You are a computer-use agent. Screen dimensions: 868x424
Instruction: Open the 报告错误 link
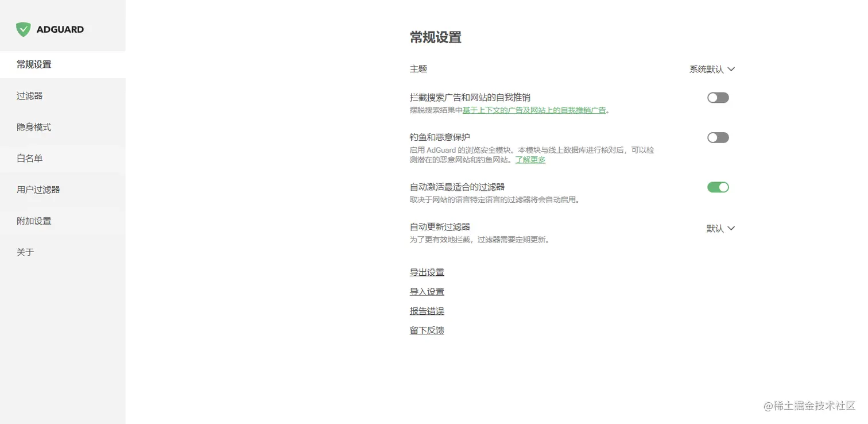pos(427,311)
